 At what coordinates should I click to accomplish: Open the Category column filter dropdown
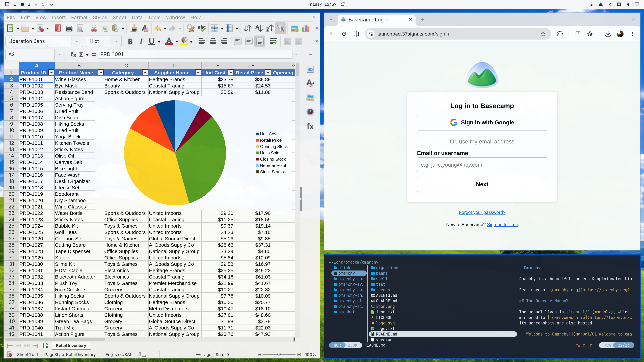(145, 72)
